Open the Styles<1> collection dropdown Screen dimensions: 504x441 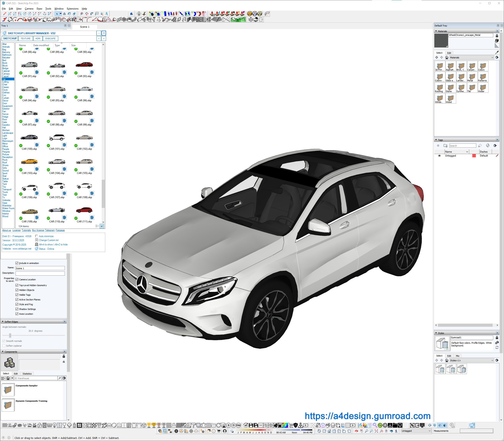[x=492, y=360]
